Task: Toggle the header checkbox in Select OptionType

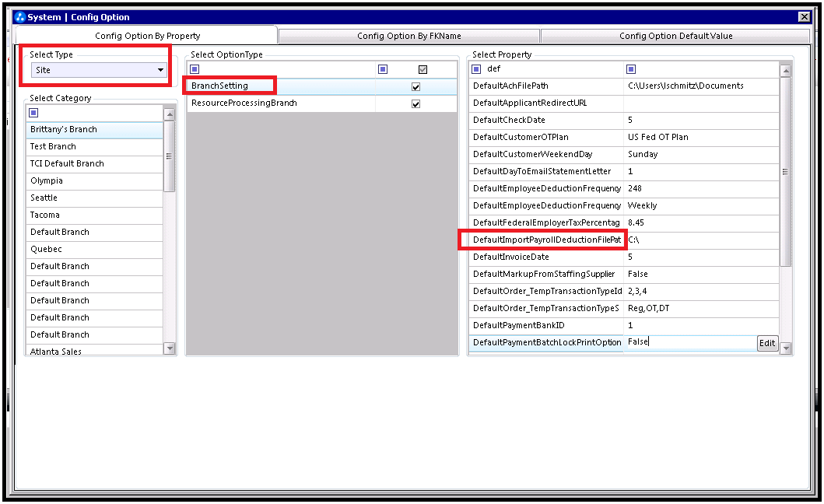Action: [x=423, y=69]
